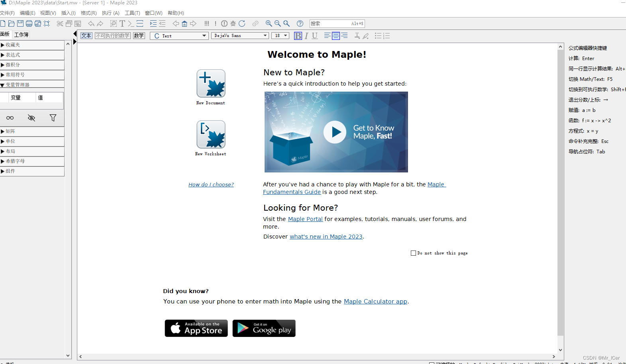Open the 帮助(H) menu
Screen dimensions: 626x364
(x=176, y=13)
